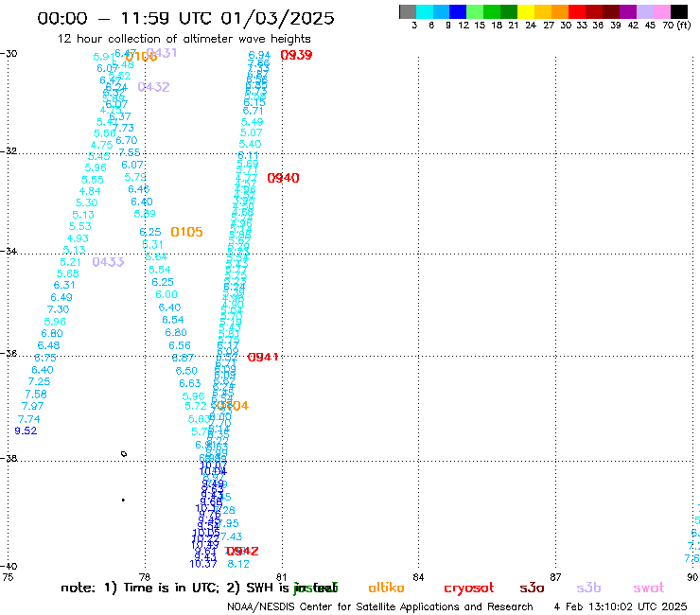700x615 pixels.
Task: Click wave height value 4.84
Action: click(x=90, y=191)
